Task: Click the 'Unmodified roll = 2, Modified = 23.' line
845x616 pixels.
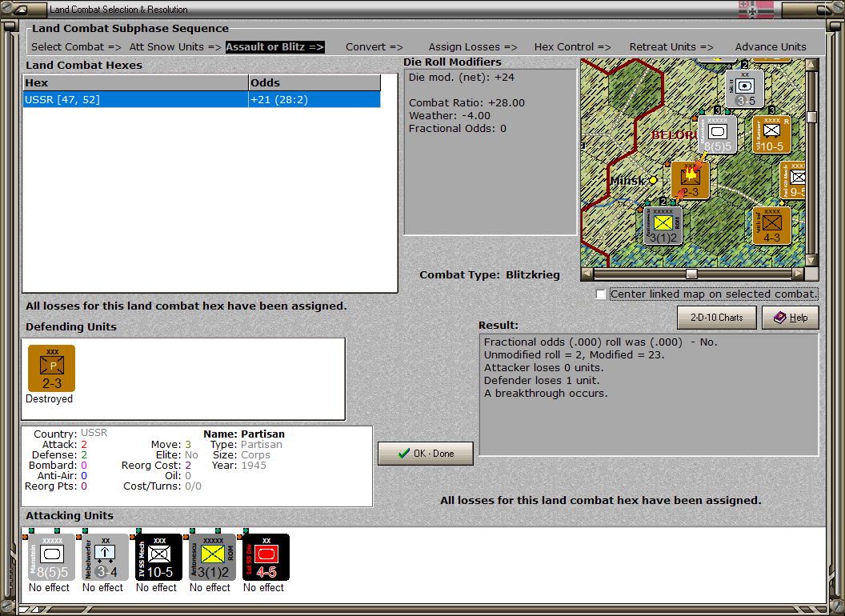Action: 574,354
